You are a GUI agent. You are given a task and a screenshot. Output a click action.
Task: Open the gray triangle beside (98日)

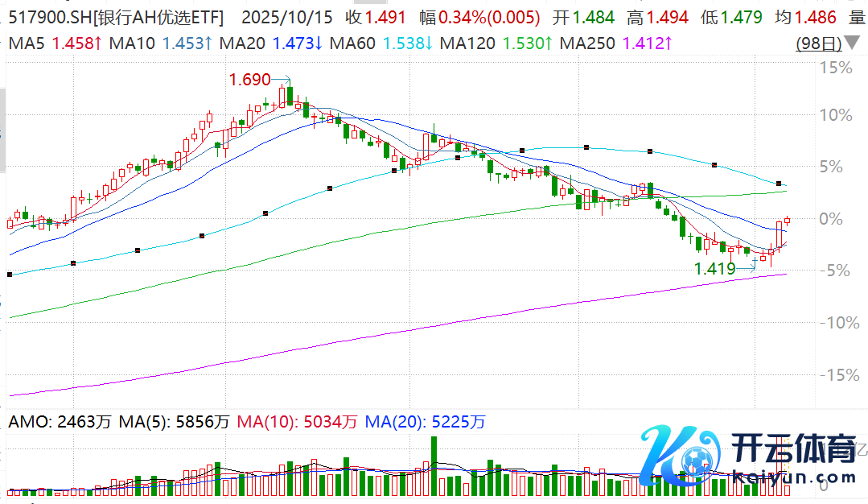[x=851, y=43]
